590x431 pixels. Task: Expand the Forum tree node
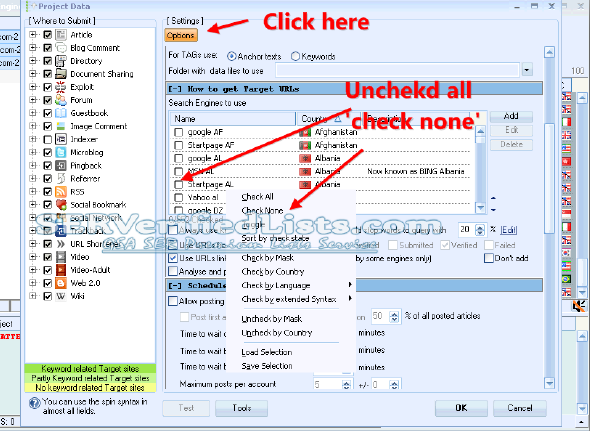pos(33,100)
